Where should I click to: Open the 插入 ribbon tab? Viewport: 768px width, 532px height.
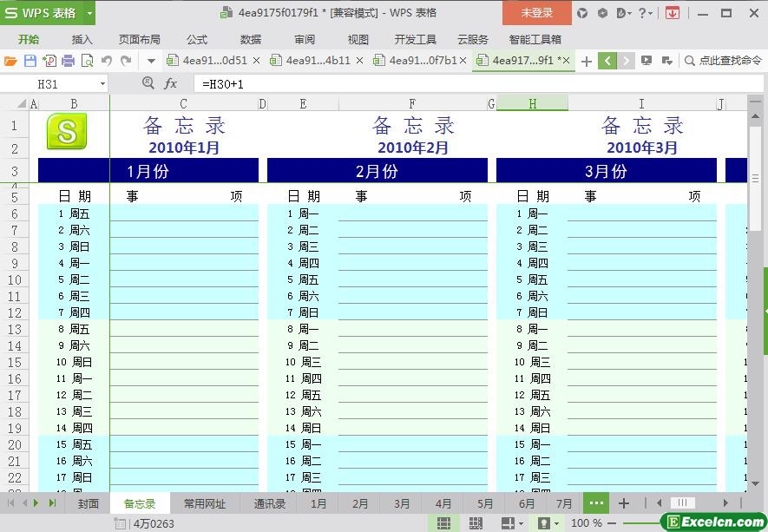click(x=82, y=39)
